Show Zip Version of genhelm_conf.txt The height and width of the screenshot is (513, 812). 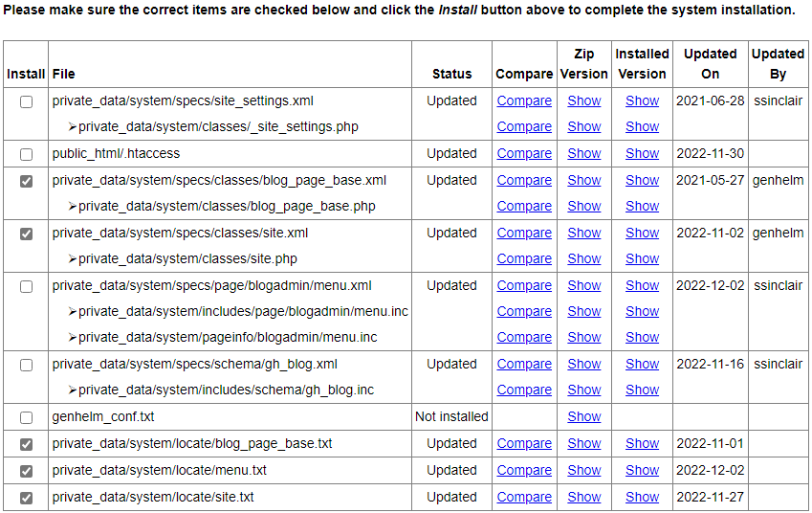point(583,416)
